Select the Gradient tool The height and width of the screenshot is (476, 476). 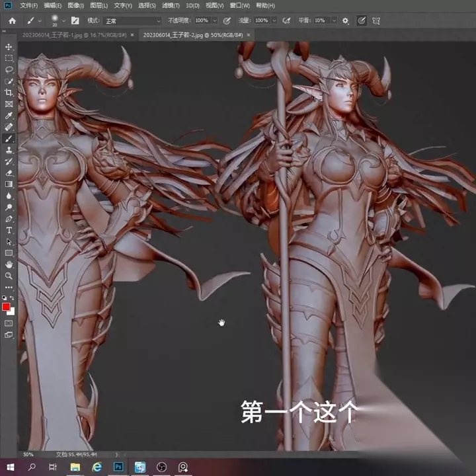[9, 184]
